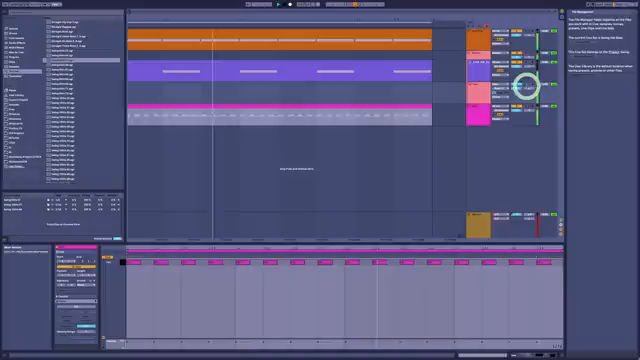Set orange track Monitor to Auto

500,40
